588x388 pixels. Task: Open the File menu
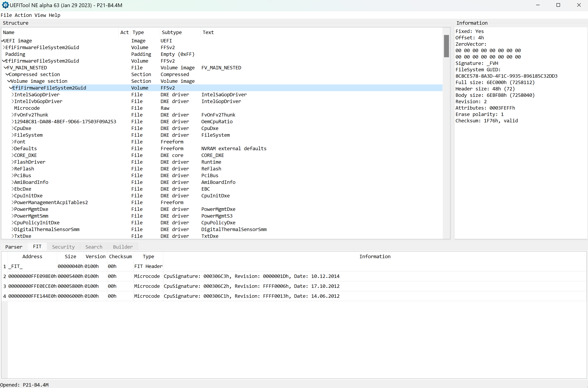click(x=6, y=15)
